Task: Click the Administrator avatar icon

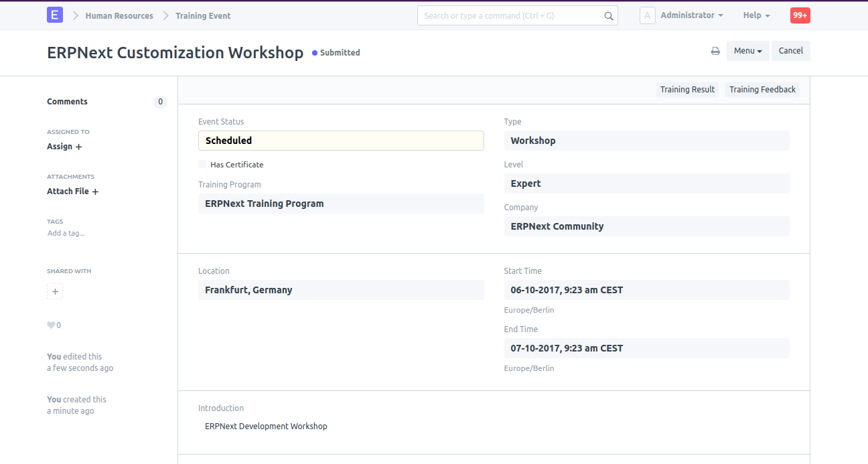Action: coord(647,15)
